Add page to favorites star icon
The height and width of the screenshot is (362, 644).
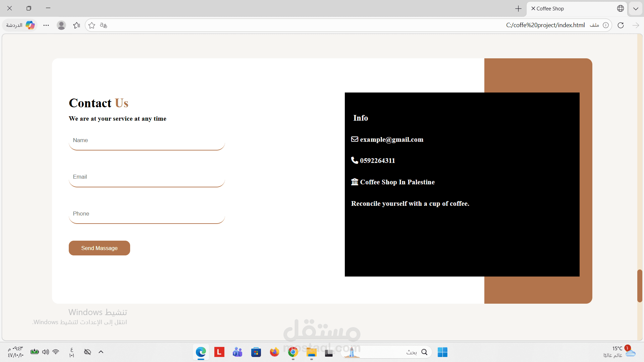point(92,25)
